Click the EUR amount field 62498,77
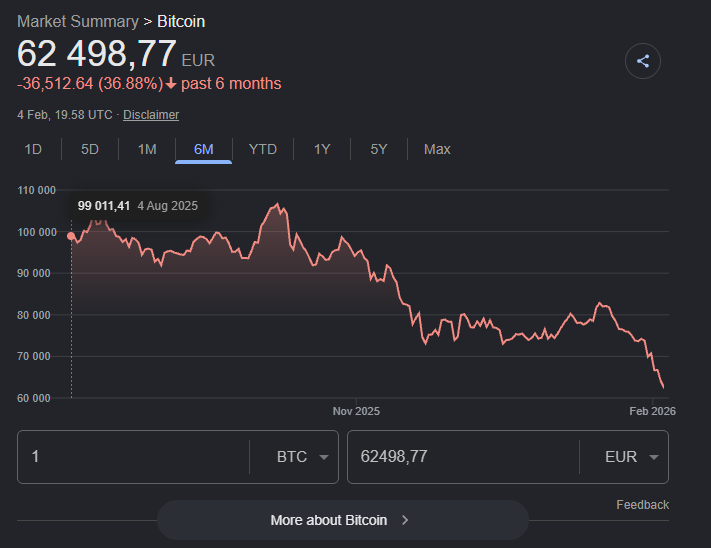The height and width of the screenshot is (548, 711). [x=463, y=456]
